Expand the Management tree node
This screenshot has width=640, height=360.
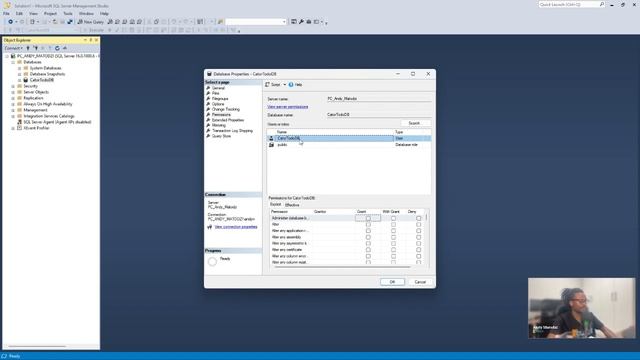[x=13, y=110]
